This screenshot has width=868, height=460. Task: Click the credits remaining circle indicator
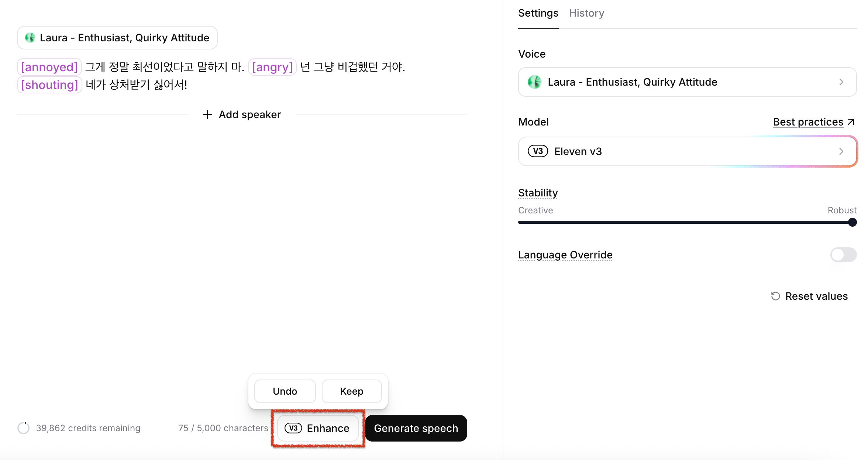tap(24, 428)
